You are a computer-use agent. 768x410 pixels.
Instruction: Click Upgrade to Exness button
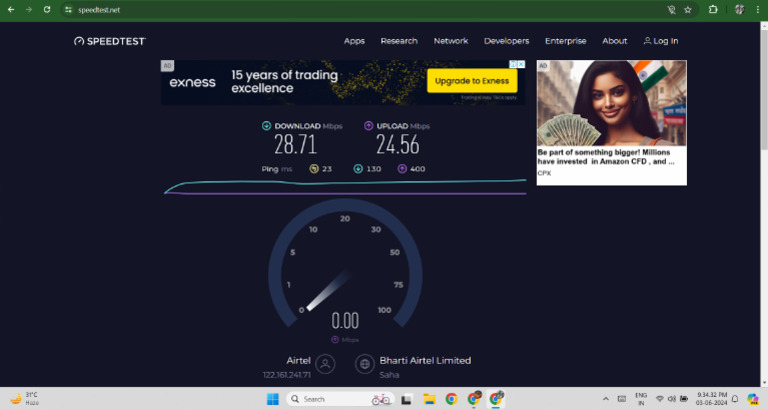point(472,81)
